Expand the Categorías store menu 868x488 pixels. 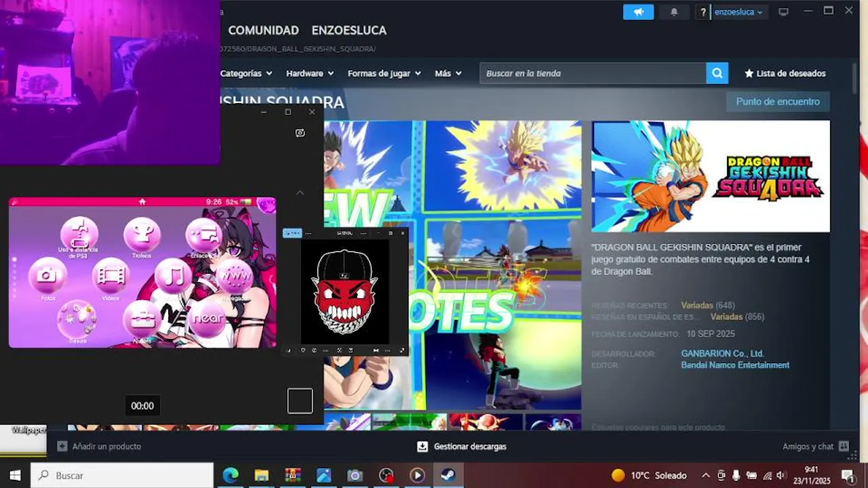click(x=246, y=73)
